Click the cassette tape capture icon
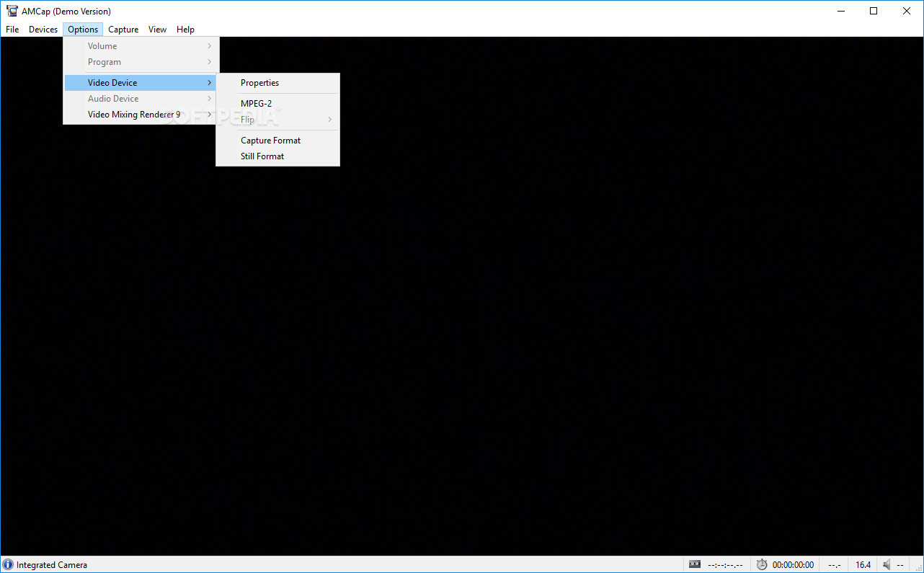This screenshot has height=573, width=924. [x=694, y=564]
